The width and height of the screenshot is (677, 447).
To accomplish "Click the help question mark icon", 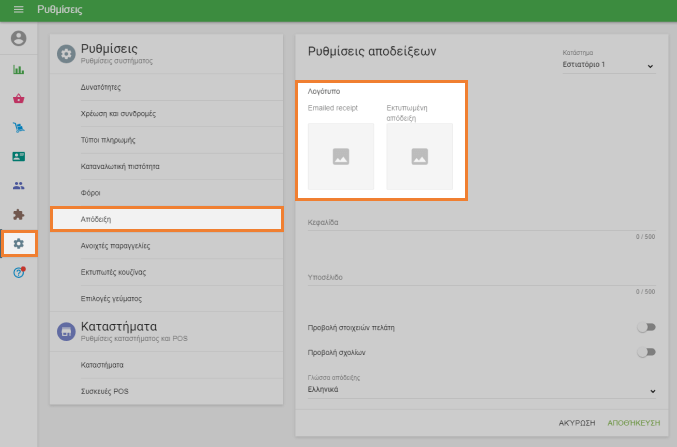I will click(x=18, y=273).
